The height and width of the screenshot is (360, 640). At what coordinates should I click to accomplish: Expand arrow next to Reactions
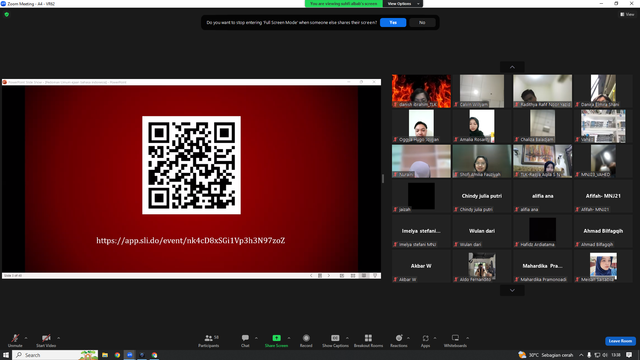pos(408,338)
